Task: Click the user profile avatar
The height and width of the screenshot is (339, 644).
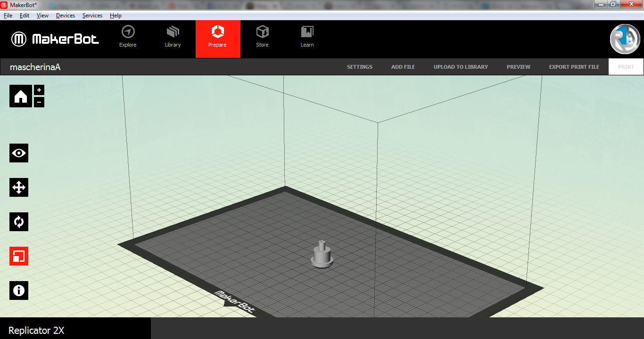Action: [625, 39]
